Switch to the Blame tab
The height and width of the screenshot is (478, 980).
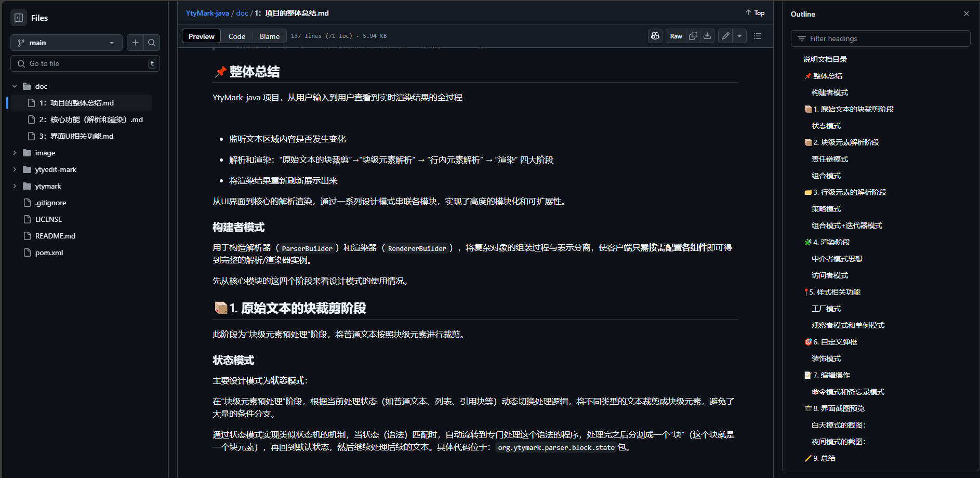coord(270,36)
